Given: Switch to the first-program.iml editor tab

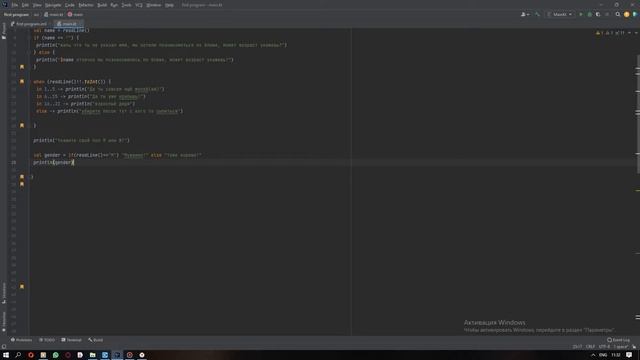Looking at the screenshot, I should point(29,24).
